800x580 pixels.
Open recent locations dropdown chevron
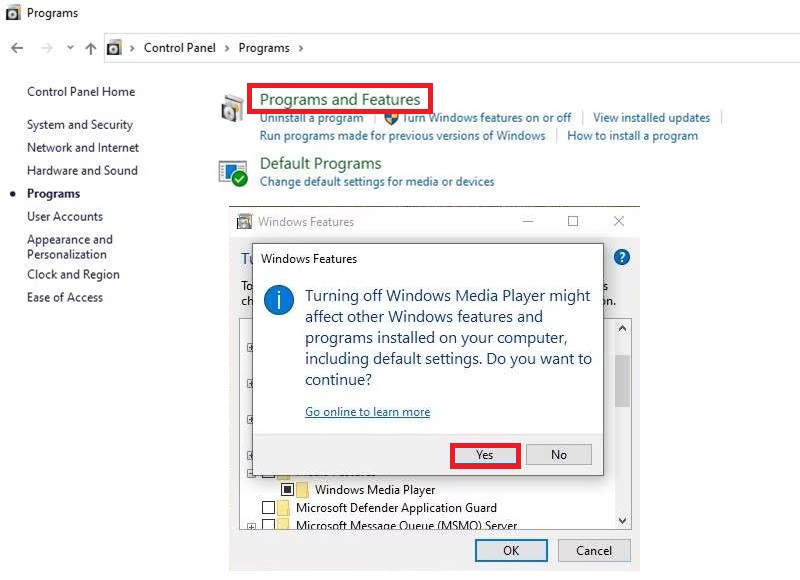click(70, 47)
